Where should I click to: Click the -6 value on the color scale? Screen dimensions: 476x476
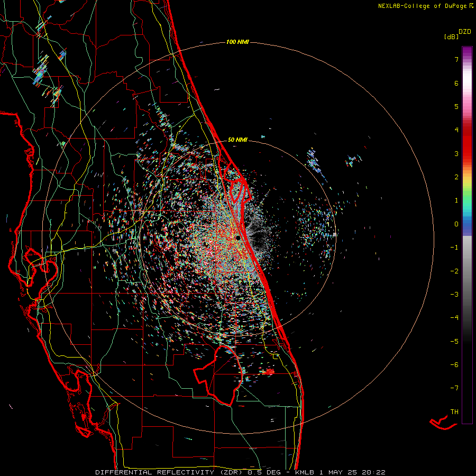[x=454, y=365]
